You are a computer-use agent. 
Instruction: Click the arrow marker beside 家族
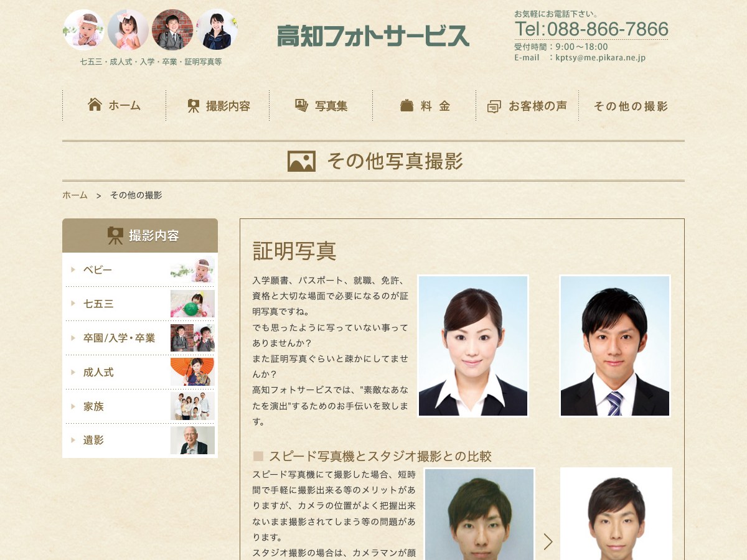point(73,406)
